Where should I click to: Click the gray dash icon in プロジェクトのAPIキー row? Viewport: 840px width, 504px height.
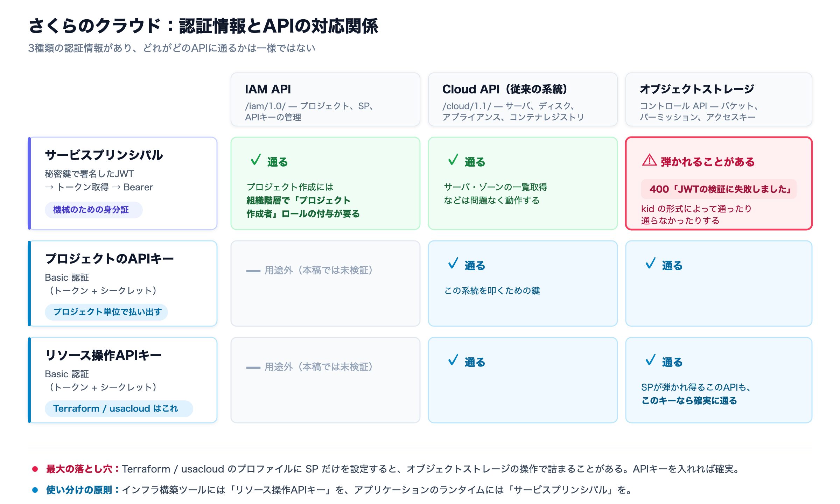253,271
